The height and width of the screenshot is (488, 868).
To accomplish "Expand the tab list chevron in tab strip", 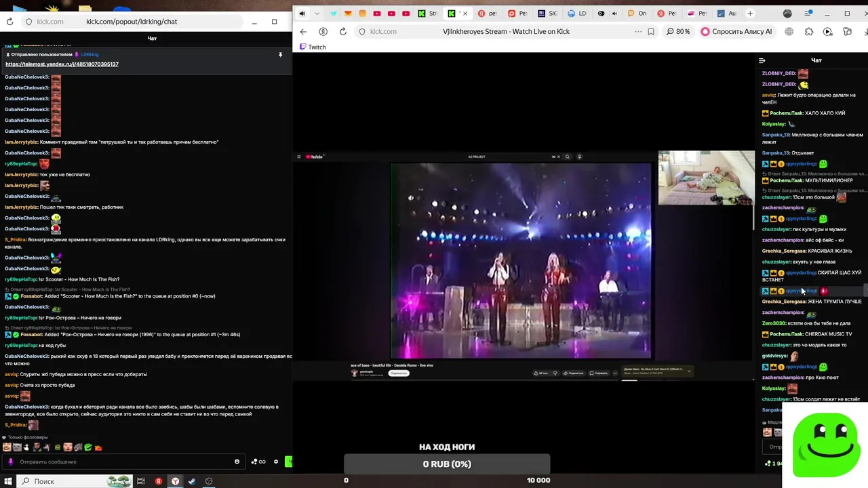I will (317, 14).
